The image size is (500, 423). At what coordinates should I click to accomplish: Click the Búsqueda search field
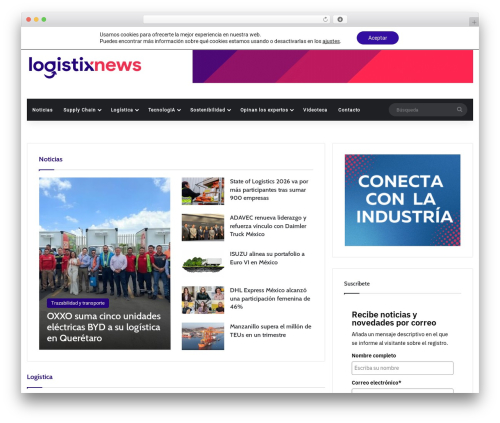tap(428, 110)
